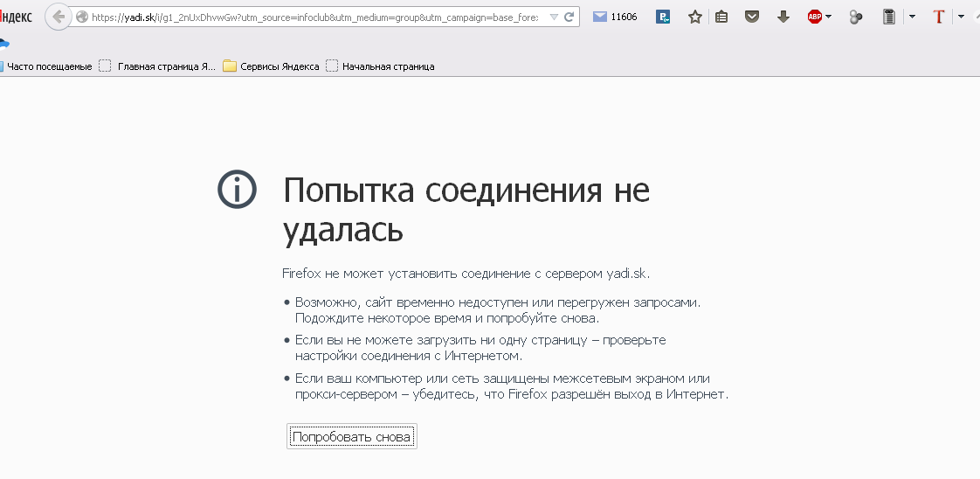
Task: Open the downloads arrow panel
Action: [x=783, y=17]
